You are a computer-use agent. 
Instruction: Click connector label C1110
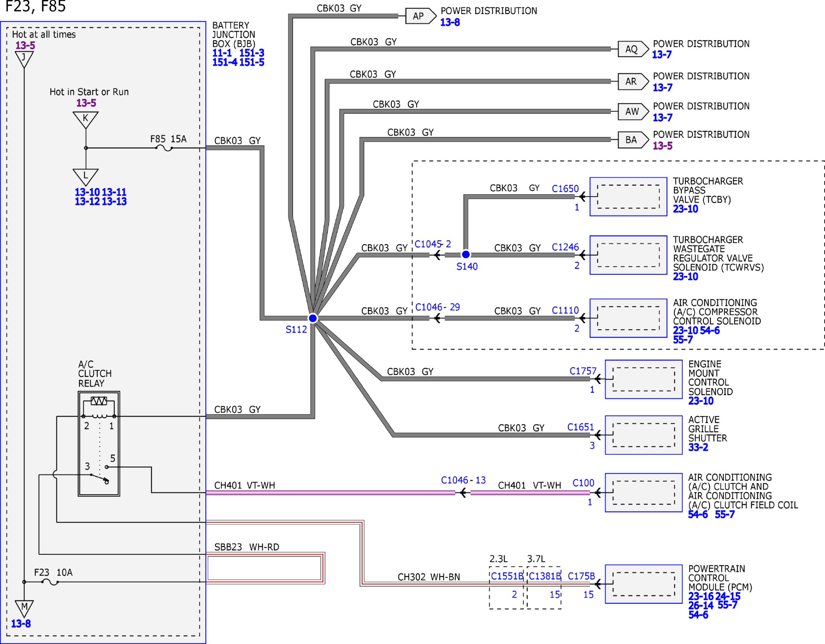click(x=565, y=310)
